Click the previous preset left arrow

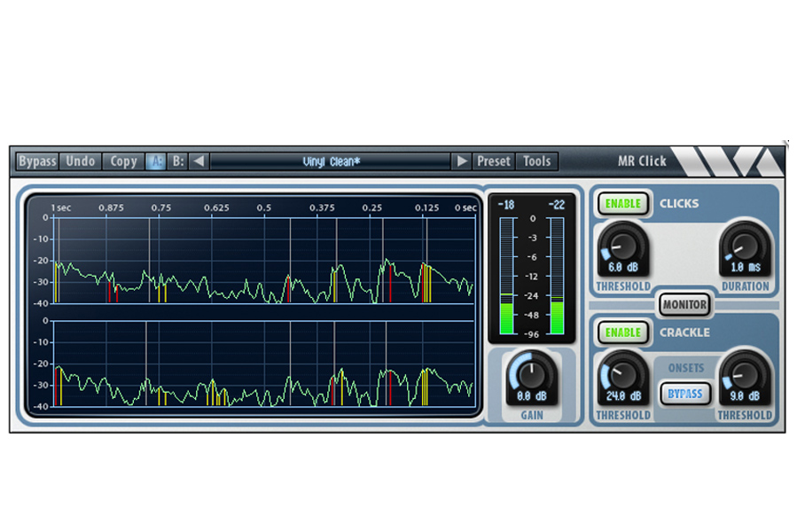tap(199, 161)
